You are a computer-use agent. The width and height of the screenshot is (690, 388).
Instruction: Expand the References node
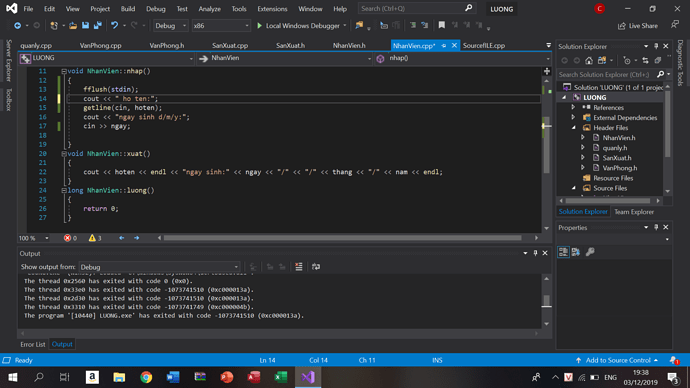coord(573,107)
